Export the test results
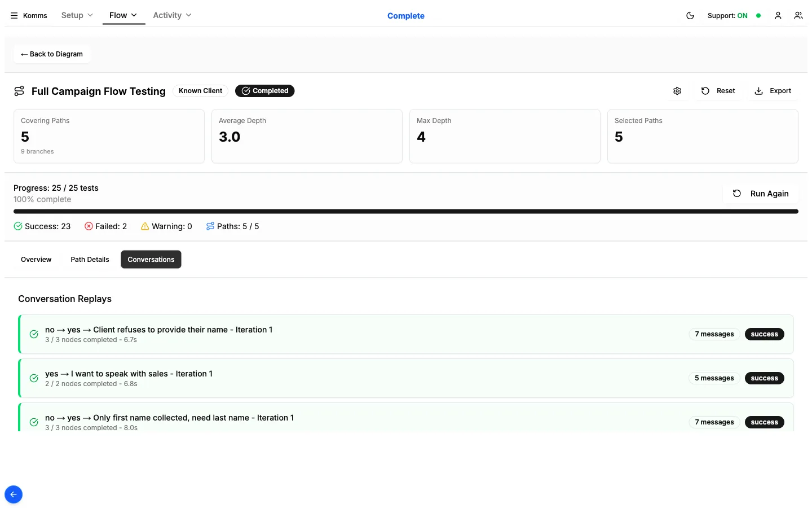 [x=773, y=91]
